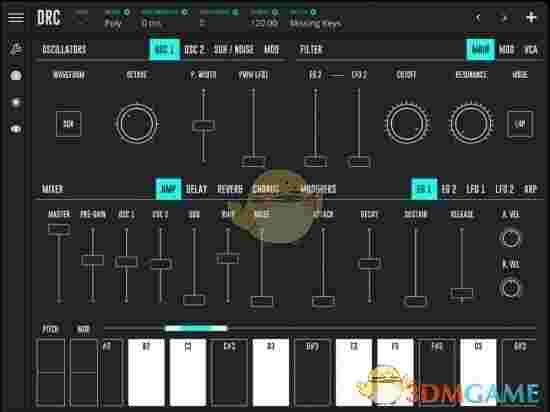Play the D#3 black key
The height and width of the screenshot is (412, 550).
[312, 373]
